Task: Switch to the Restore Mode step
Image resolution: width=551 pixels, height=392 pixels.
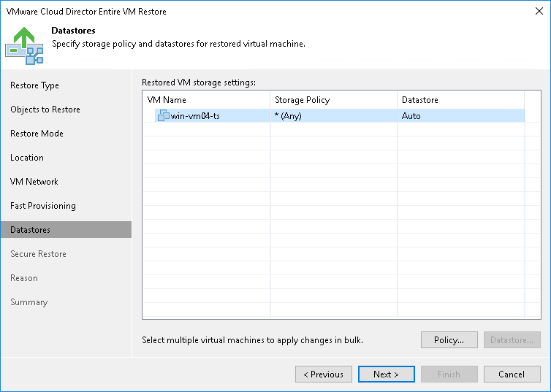Action: [x=37, y=134]
